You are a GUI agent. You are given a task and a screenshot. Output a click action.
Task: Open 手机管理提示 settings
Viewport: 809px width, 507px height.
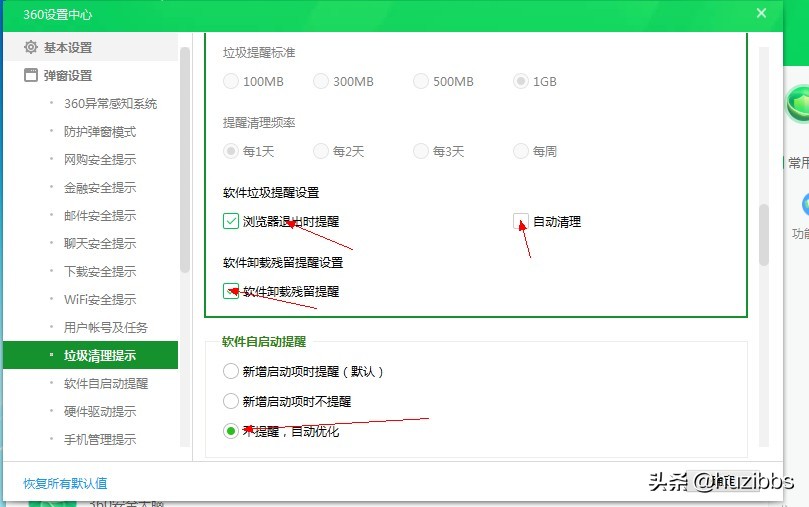tap(100, 439)
